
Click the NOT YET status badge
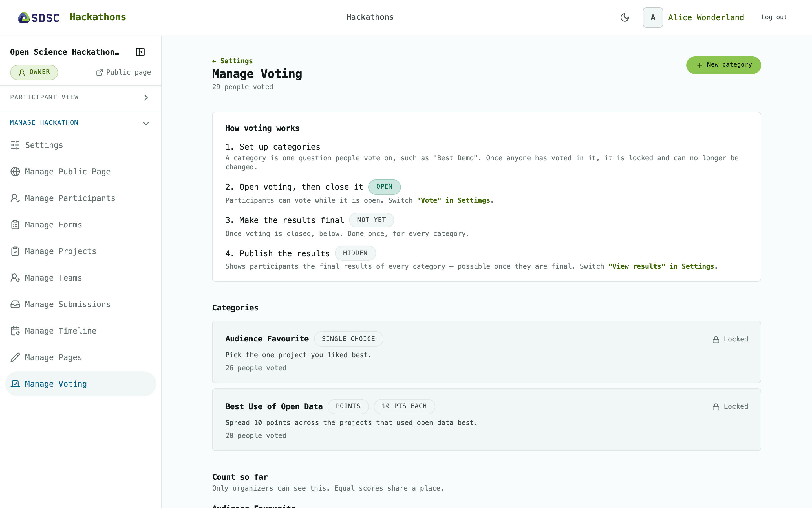click(371, 220)
